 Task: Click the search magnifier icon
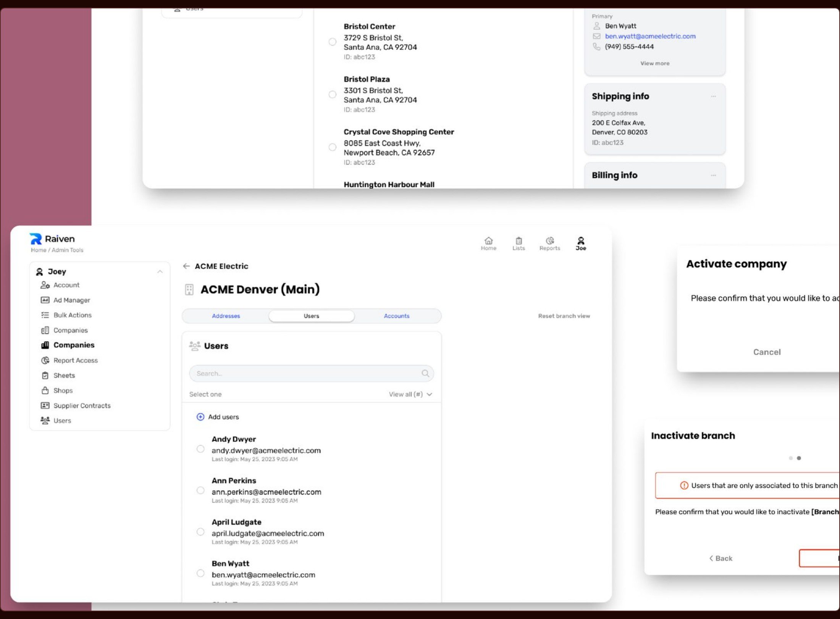click(x=425, y=373)
